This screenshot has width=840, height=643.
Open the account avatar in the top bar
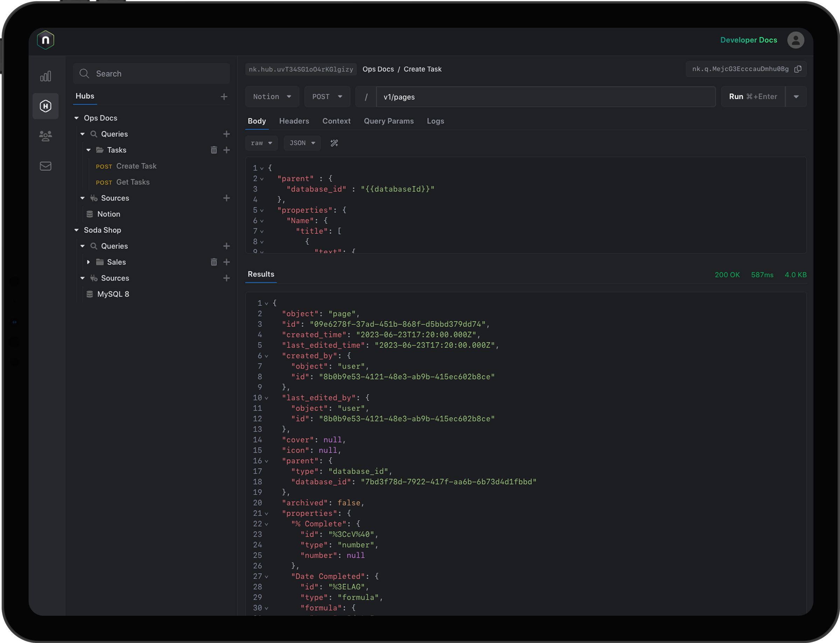coord(796,40)
